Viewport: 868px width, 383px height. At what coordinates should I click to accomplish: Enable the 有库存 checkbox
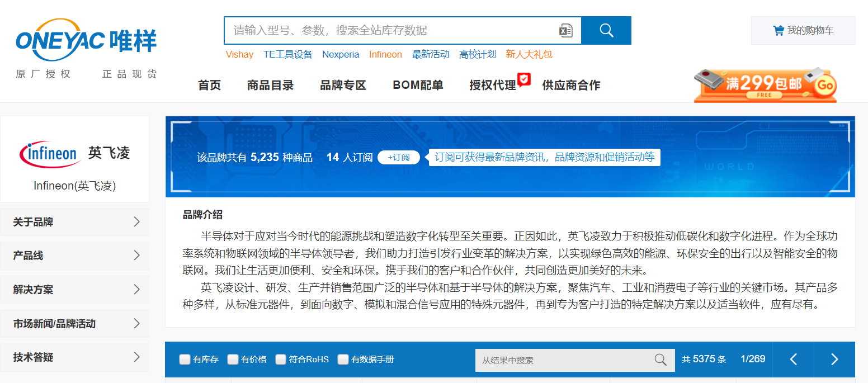[x=185, y=360]
